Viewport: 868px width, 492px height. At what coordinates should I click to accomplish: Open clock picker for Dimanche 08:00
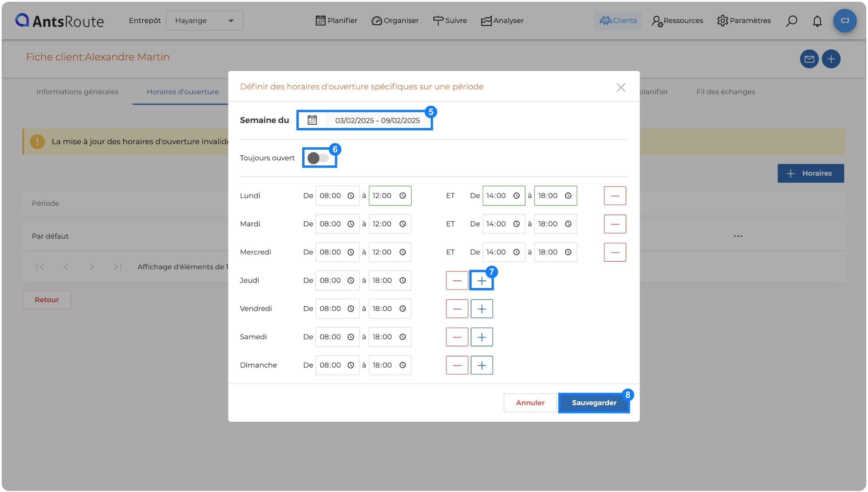[350, 365]
